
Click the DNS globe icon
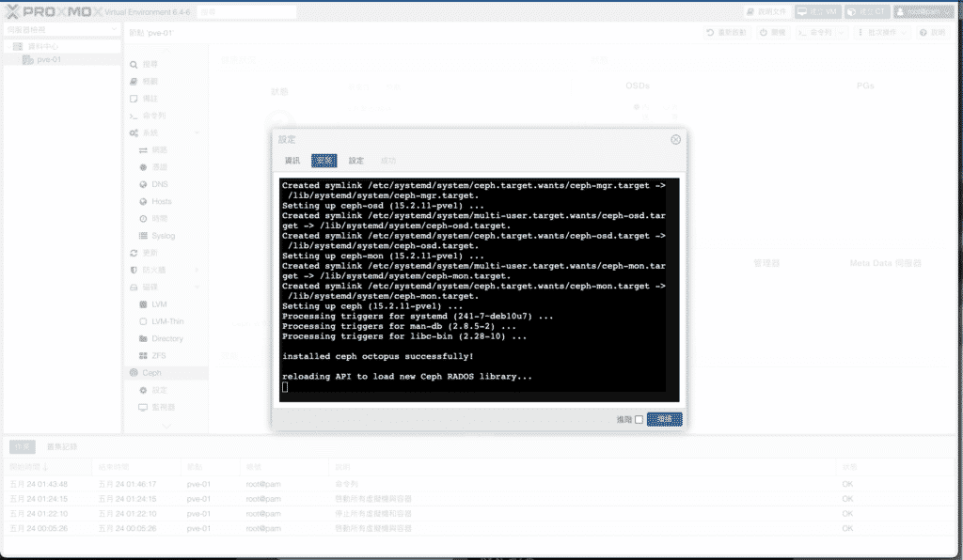click(143, 184)
